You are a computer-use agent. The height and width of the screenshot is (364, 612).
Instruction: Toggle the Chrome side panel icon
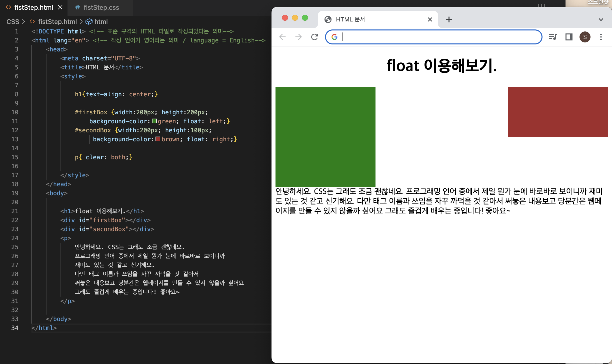tap(569, 37)
